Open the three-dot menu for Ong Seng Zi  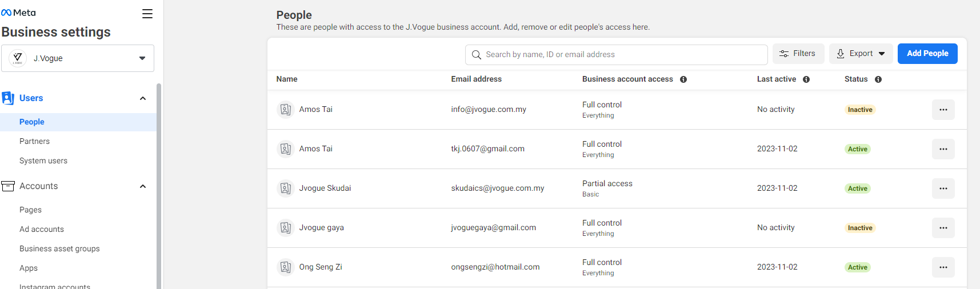(943, 267)
